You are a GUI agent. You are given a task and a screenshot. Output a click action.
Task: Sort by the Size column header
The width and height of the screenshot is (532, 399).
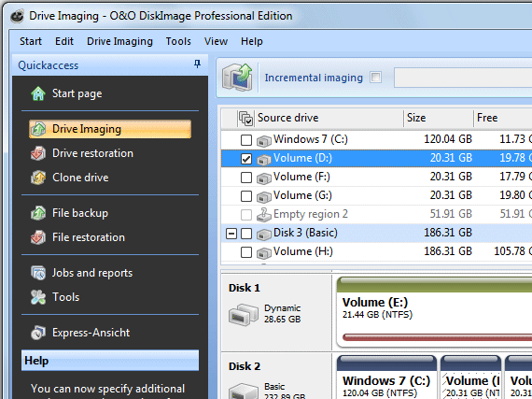[416, 118]
